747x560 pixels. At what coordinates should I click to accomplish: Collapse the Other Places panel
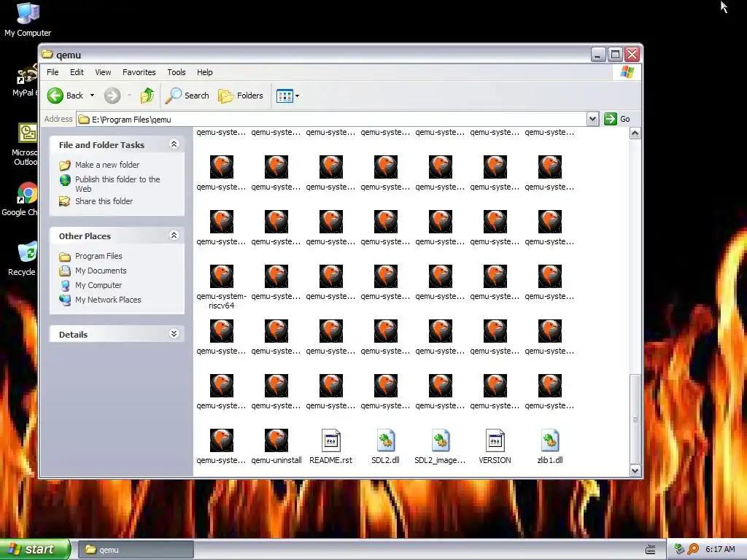(174, 236)
